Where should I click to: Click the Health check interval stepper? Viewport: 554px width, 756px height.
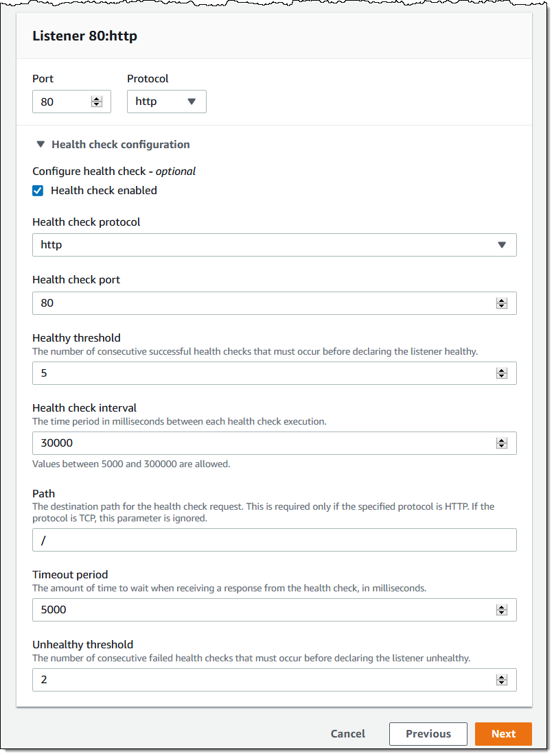pos(501,443)
